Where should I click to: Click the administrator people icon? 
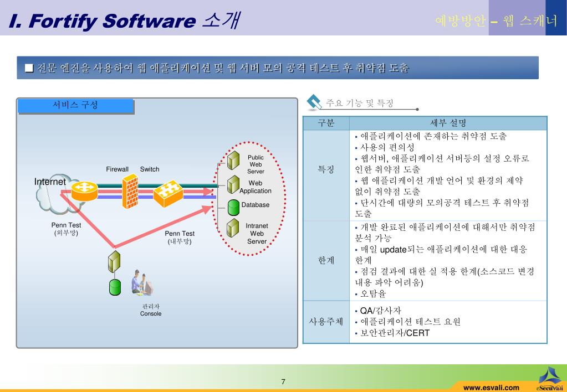click(142, 282)
